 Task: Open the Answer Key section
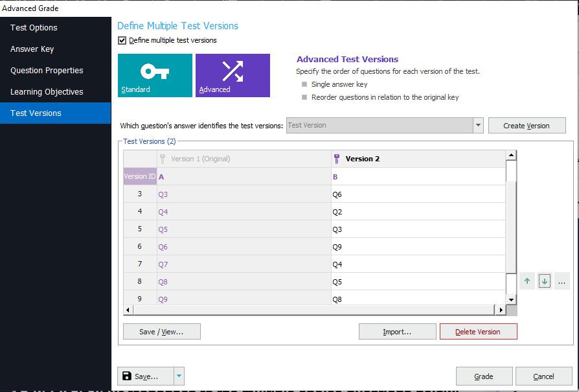pyautogui.click(x=32, y=49)
